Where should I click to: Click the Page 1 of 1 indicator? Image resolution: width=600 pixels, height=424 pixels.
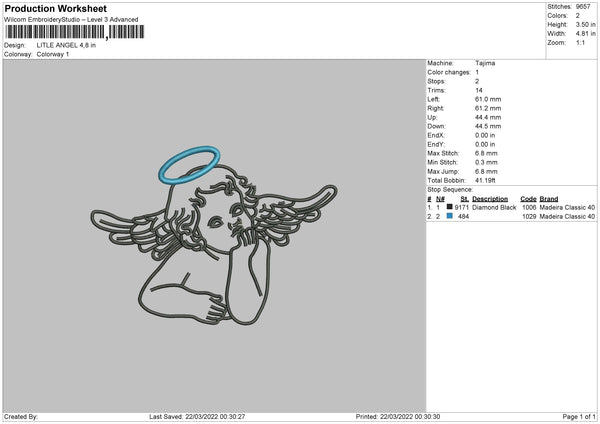579,417
